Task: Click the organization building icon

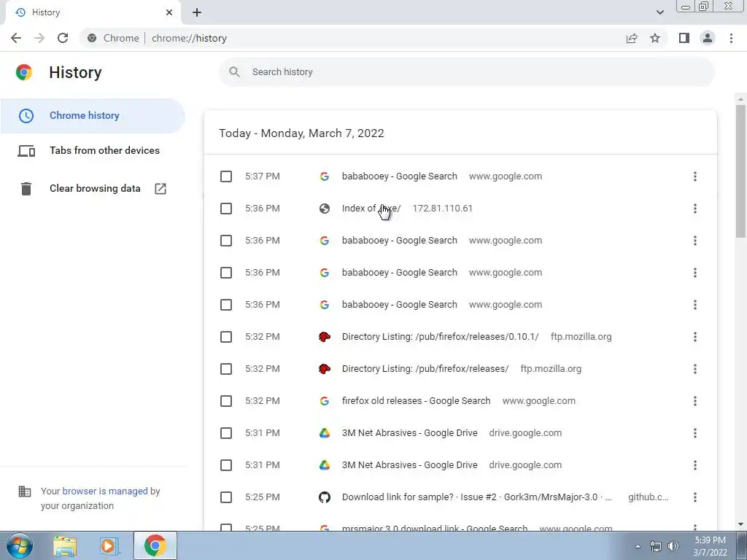Action: click(24, 491)
